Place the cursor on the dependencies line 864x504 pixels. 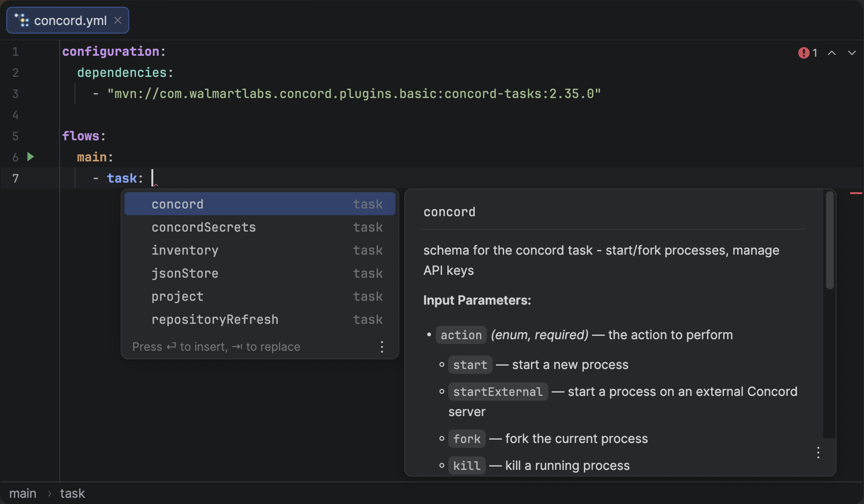123,73
